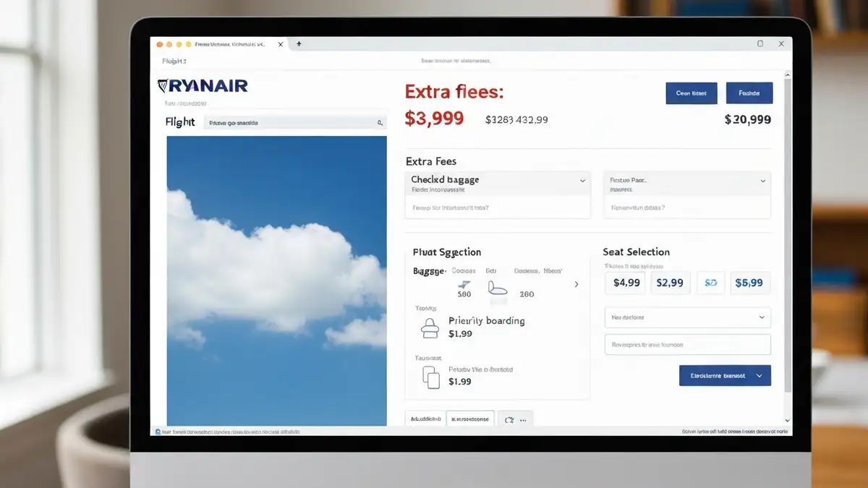Screen dimensions: 868x488
Task: Click the red $3,999 price
Action: click(x=434, y=119)
